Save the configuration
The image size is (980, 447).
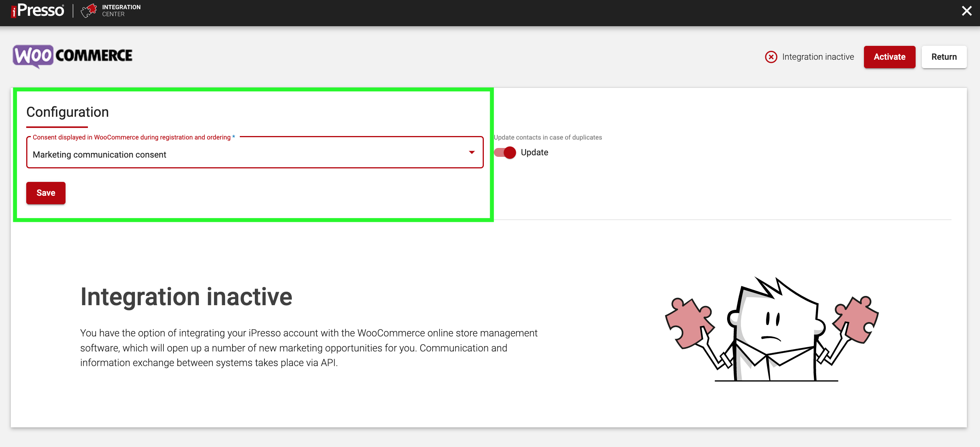tap(46, 193)
